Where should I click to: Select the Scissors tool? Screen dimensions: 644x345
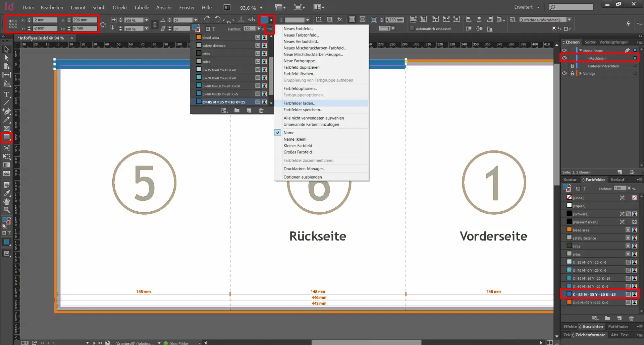[x=6, y=148]
